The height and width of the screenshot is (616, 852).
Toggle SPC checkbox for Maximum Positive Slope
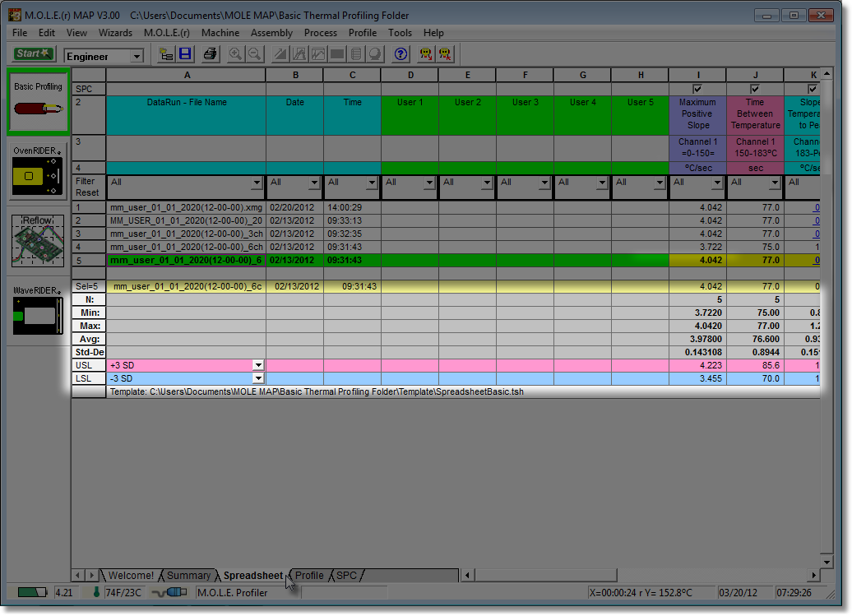coord(697,89)
